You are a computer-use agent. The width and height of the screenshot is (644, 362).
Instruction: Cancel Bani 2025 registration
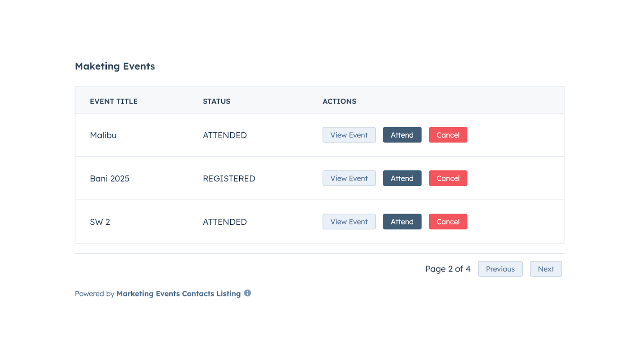pyautogui.click(x=448, y=178)
